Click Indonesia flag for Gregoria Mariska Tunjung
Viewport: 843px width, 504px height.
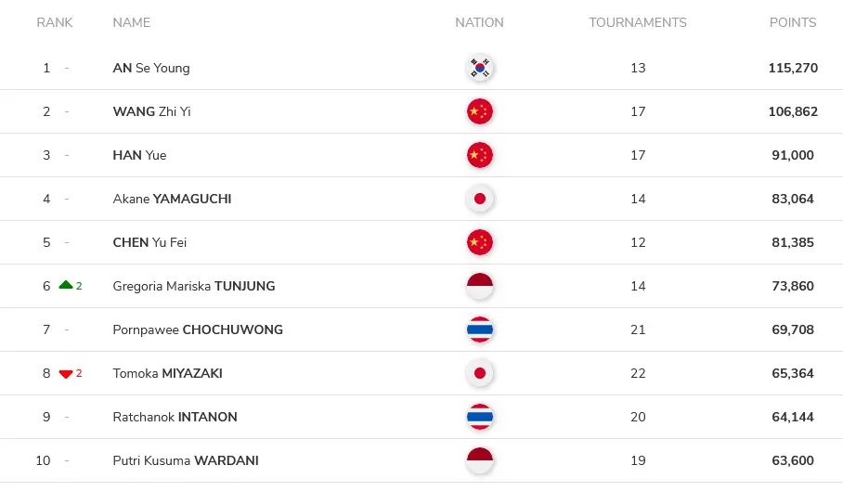pos(480,286)
